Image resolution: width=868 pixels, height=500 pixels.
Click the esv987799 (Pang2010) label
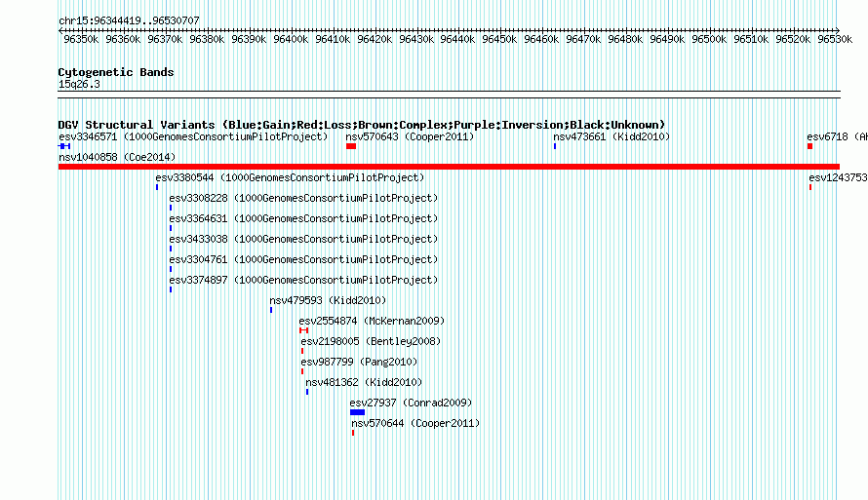(359, 362)
